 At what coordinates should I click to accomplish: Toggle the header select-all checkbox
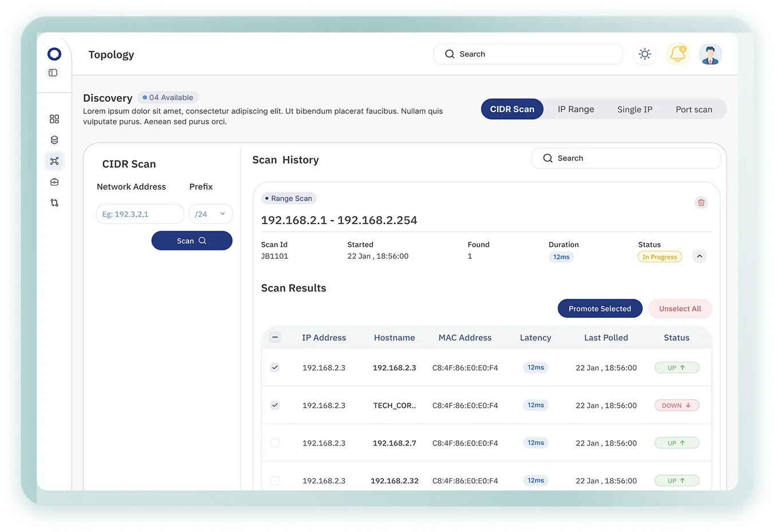[x=275, y=337]
